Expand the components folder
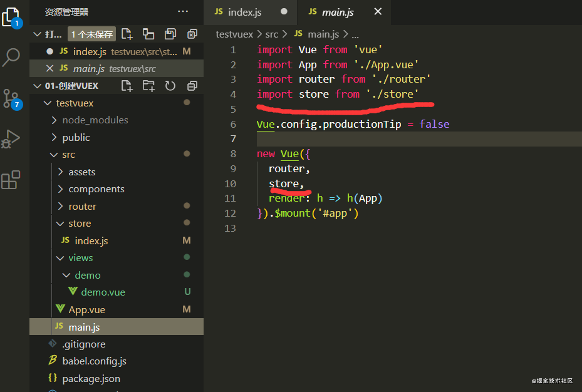The width and height of the screenshot is (582, 392). pos(61,189)
